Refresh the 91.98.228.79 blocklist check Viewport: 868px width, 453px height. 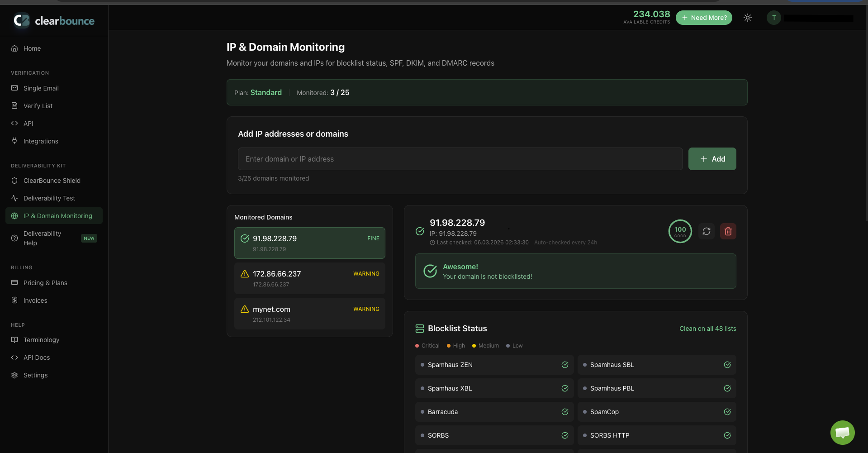[707, 231]
